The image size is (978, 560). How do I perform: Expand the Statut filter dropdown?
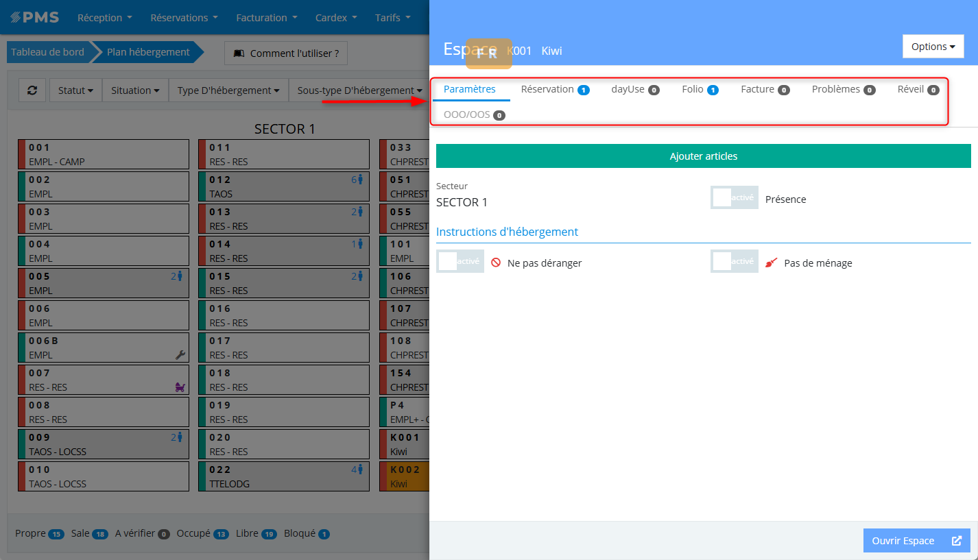(75, 90)
